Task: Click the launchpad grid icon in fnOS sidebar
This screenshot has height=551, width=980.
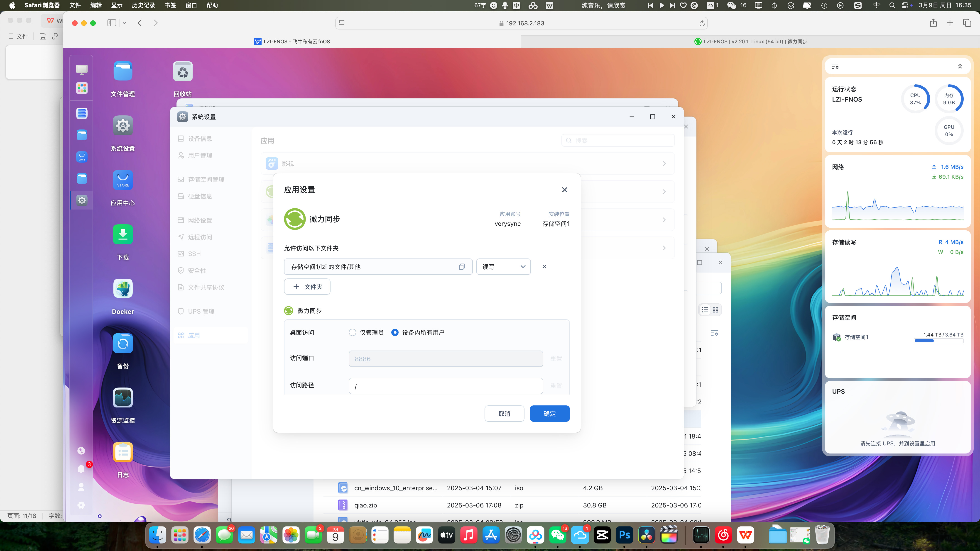Action: point(82,88)
